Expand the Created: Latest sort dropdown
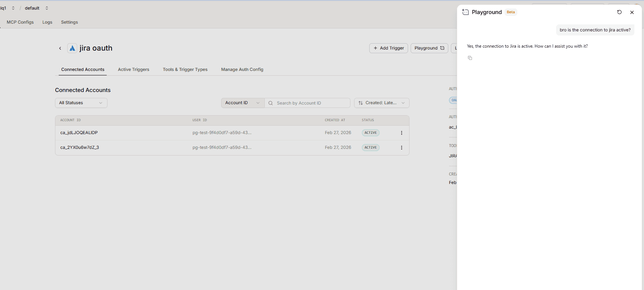This screenshot has height=290, width=644. pos(382,103)
